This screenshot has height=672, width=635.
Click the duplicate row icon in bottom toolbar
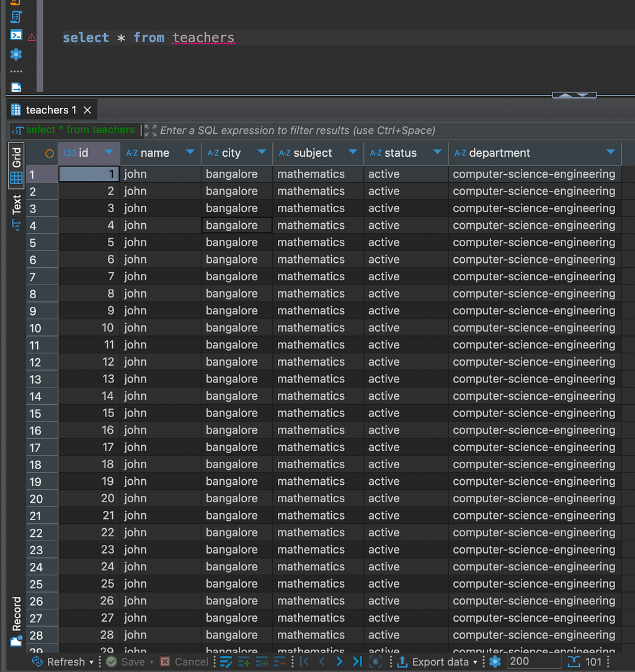[x=262, y=661]
